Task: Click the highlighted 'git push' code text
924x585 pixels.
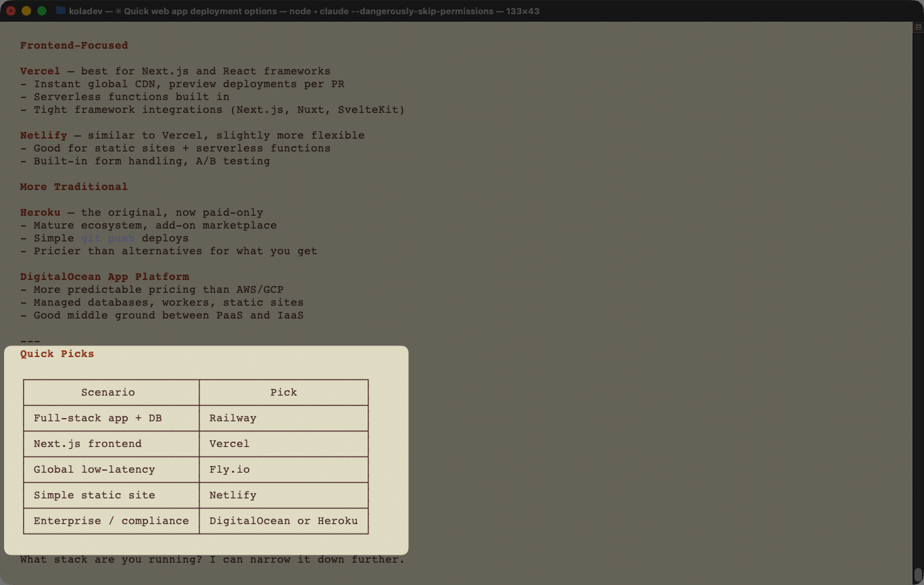Action: [107, 238]
